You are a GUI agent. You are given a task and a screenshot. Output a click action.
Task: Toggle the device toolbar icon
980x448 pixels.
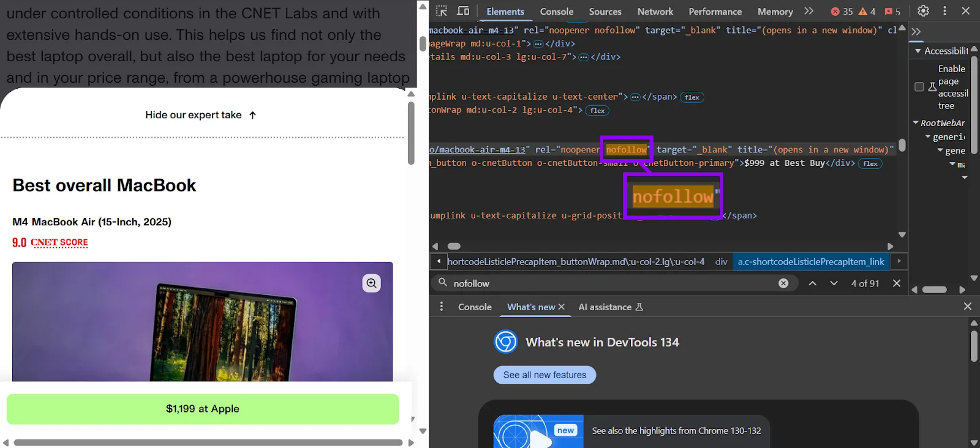pos(463,11)
